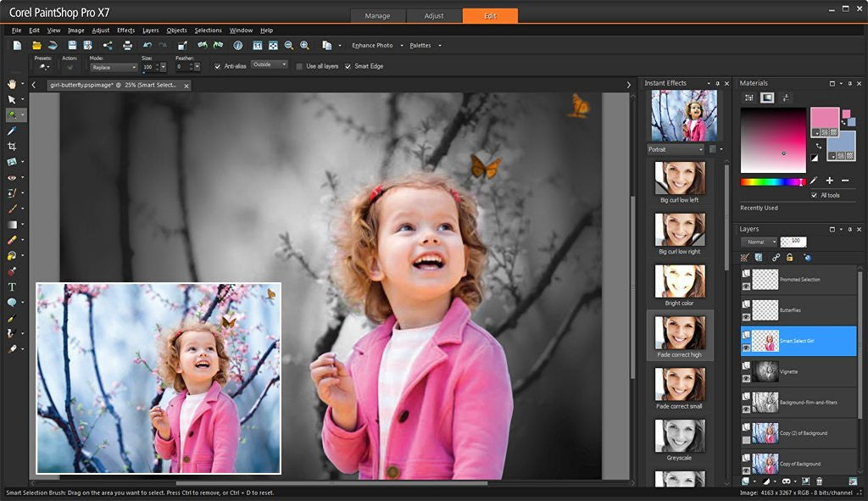Select the Pan hand tool

pos(12,84)
